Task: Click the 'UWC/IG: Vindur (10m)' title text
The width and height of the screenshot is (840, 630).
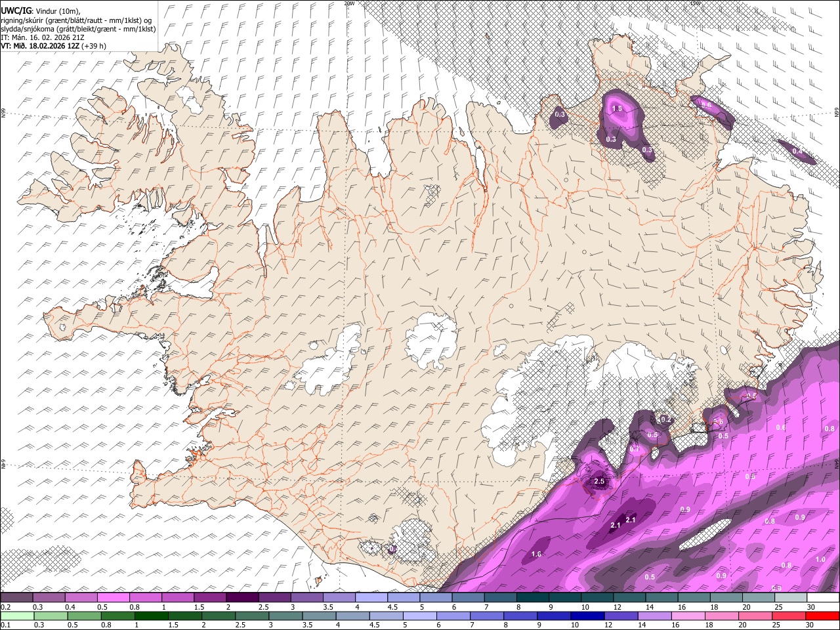Action: pos(40,10)
